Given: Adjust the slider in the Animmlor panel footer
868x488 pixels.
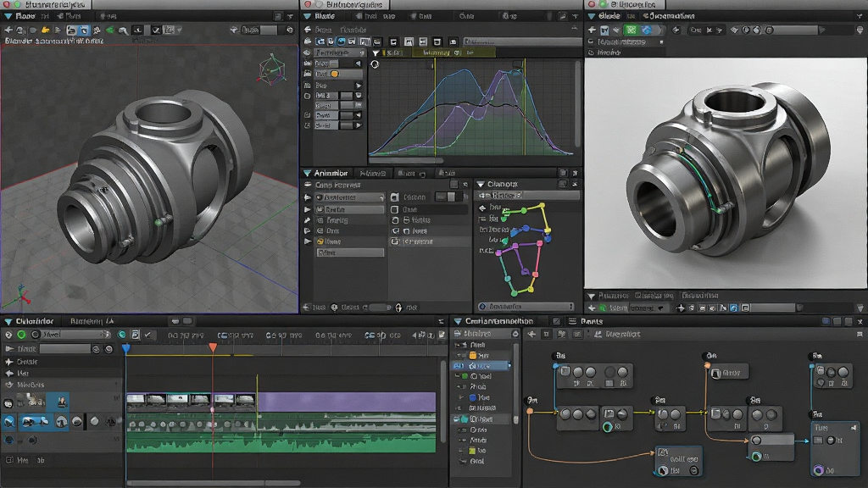Looking at the screenshot, I should (x=378, y=307).
